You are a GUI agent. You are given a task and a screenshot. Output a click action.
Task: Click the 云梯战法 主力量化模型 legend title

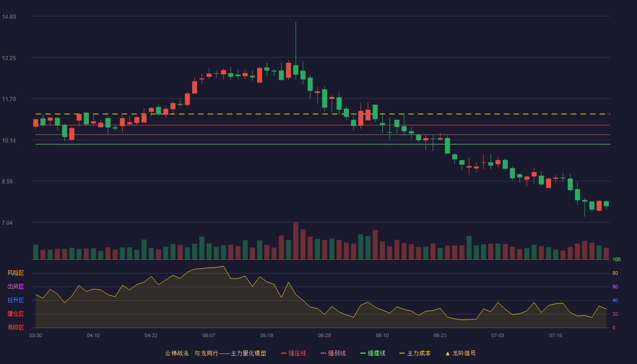pyautogui.click(x=215, y=353)
